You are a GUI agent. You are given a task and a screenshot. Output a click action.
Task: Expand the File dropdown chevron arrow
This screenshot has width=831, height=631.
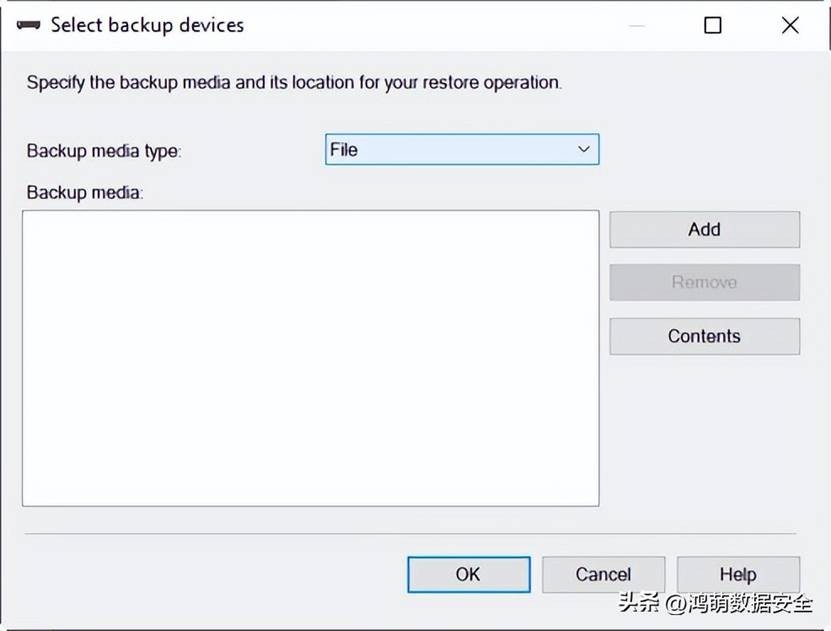click(584, 150)
